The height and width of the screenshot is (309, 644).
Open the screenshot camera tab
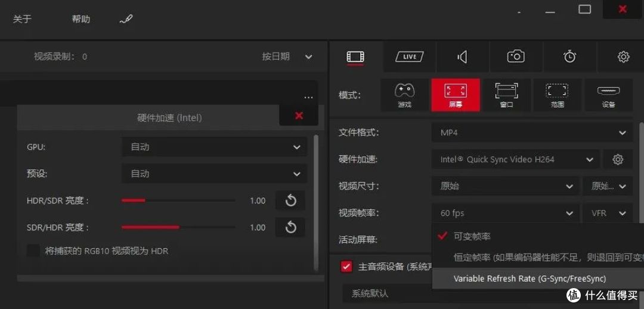pyautogui.click(x=516, y=57)
